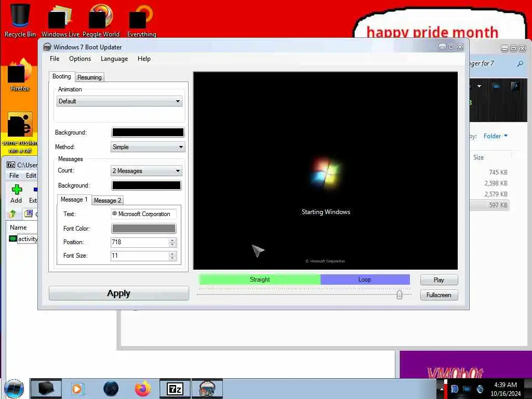Click the network tray icon
Image resolution: width=532 pixels, height=399 pixels.
pyautogui.click(x=467, y=389)
